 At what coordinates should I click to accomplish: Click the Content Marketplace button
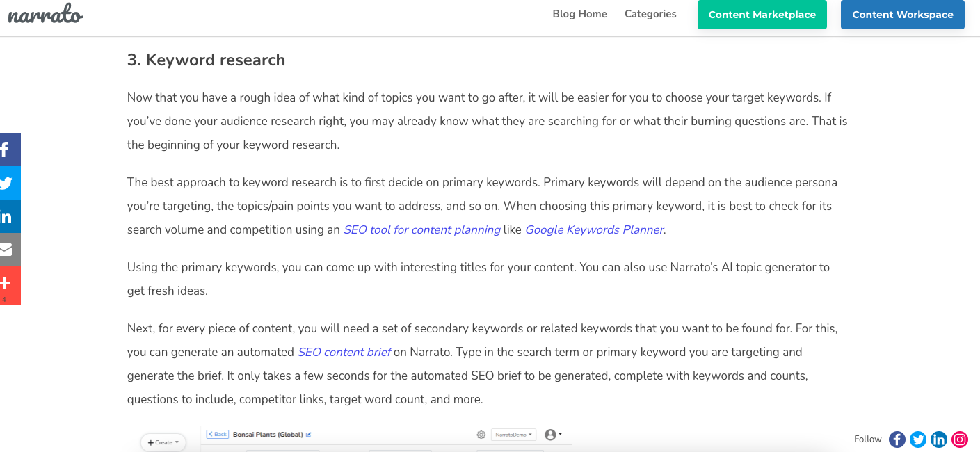(x=762, y=15)
